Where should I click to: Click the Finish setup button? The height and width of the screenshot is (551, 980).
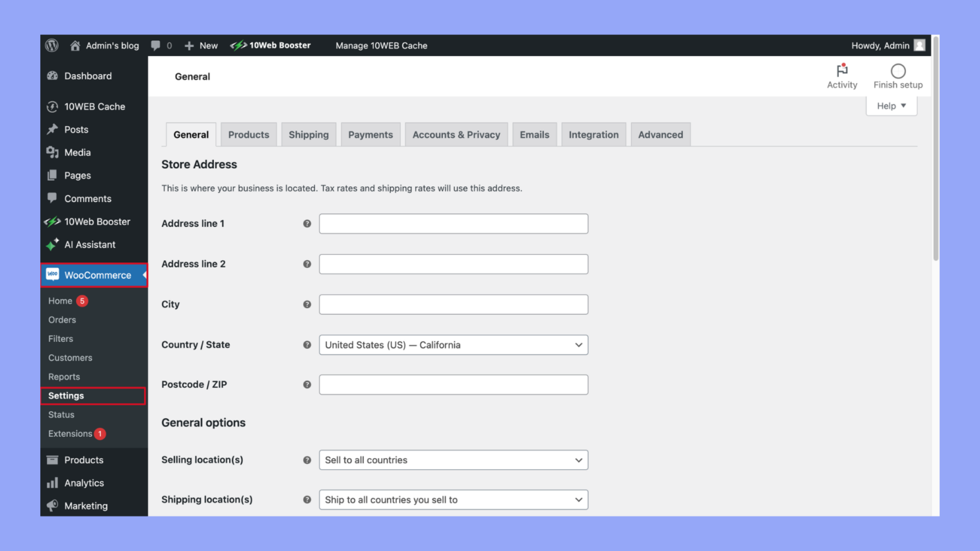(897, 75)
